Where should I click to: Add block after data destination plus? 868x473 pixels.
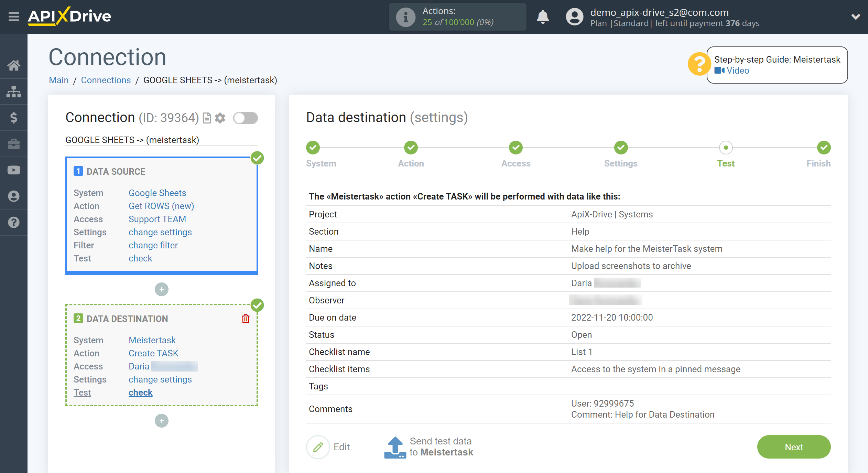(162, 421)
